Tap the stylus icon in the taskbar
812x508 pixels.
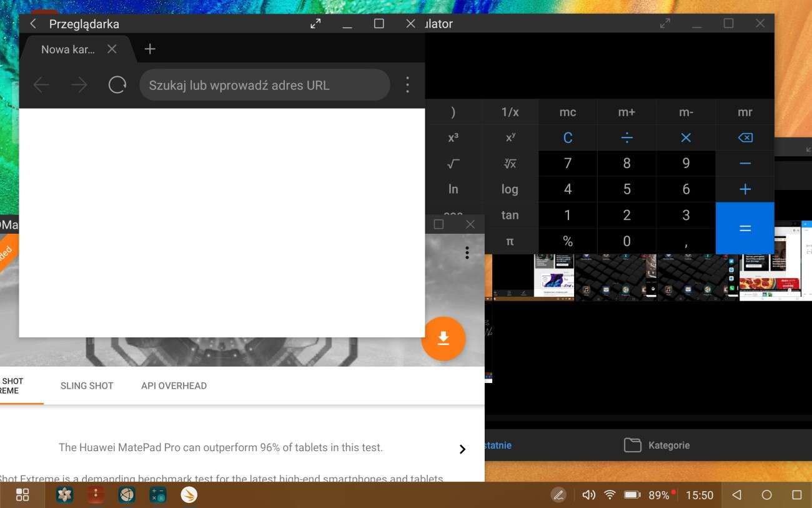point(558,494)
